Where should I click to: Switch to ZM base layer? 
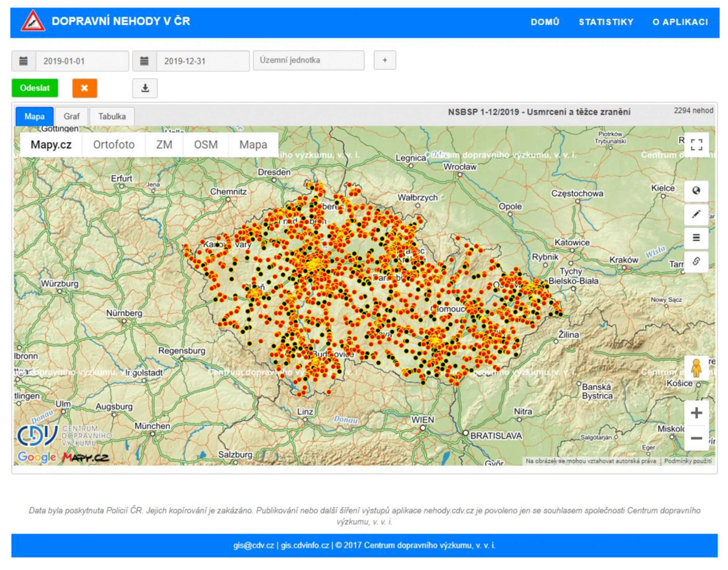(x=164, y=145)
